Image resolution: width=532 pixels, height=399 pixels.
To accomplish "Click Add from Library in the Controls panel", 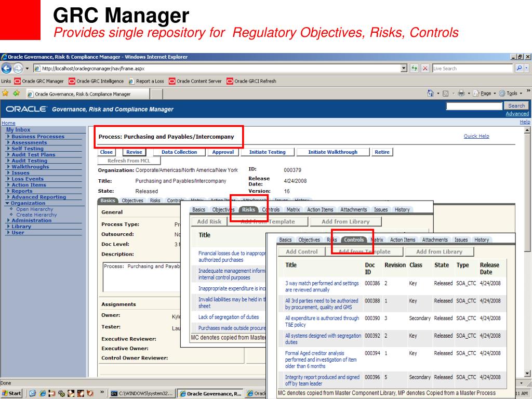I will point(439,252).
